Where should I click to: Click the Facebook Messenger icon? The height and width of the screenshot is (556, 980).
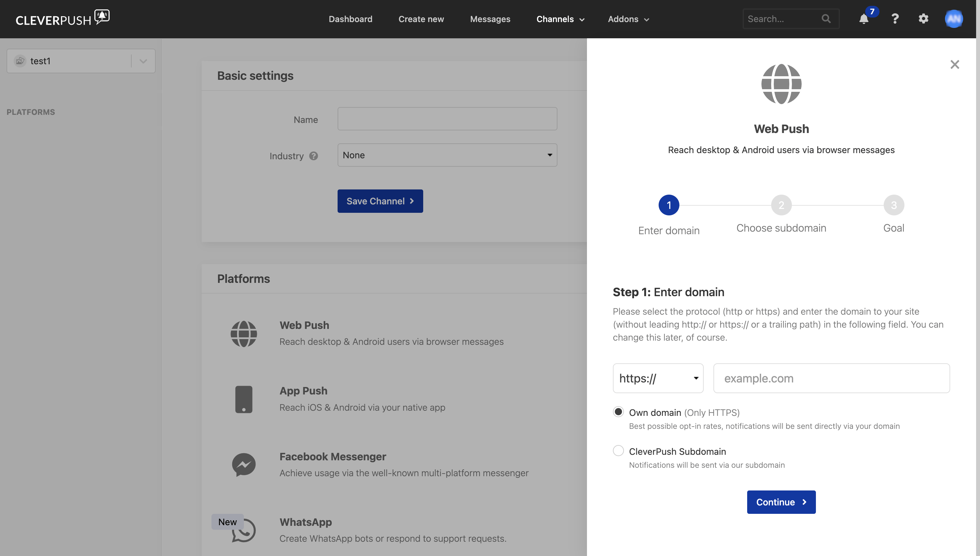tap(244, 465)
